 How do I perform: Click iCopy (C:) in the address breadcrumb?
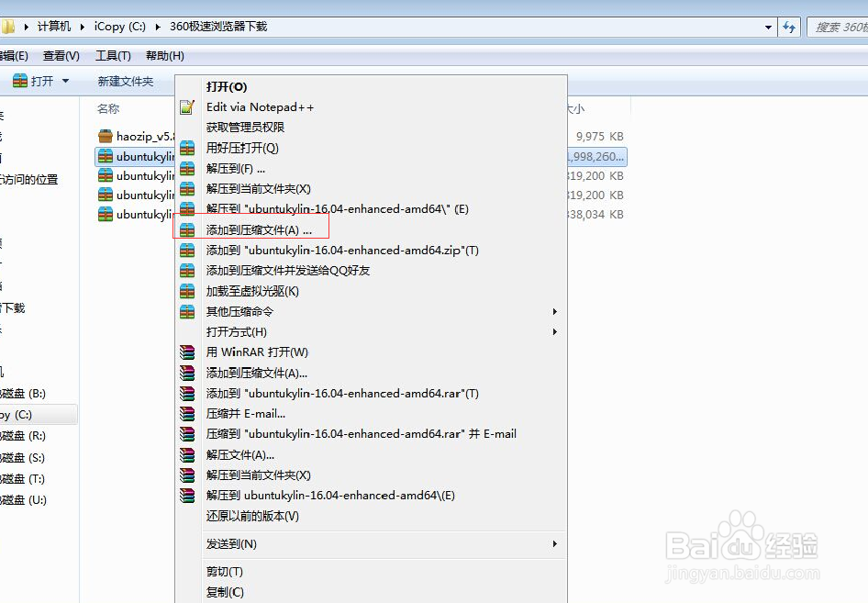pyautogui.click(x=119, y=27)
